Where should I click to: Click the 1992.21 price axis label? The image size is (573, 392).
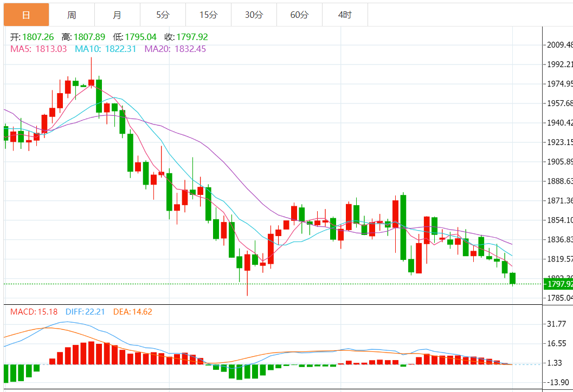560,64
